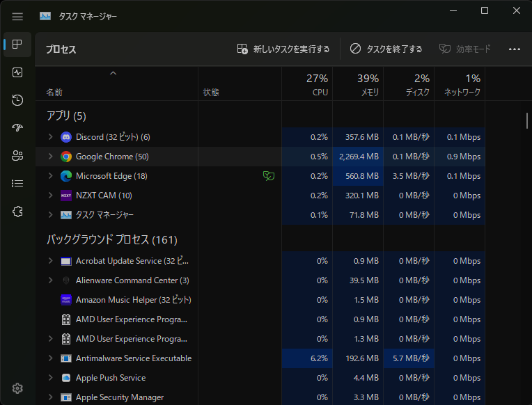Select the Amazon Music Helper row name
The image size is (532, 405).
point(133,300)
